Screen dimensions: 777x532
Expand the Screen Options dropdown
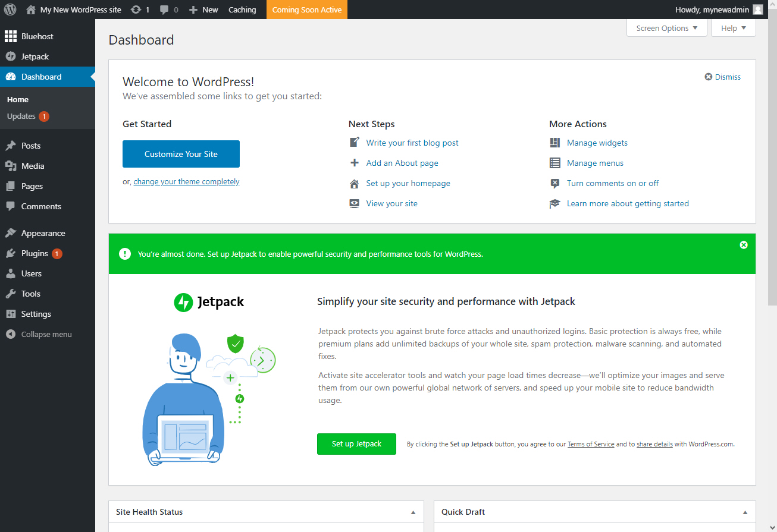[x=667, y=28]
